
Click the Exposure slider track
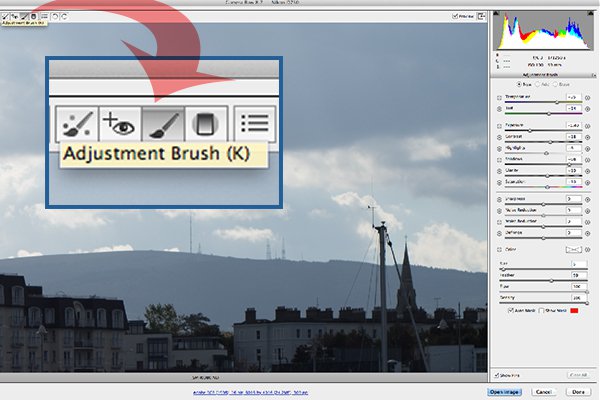coord(543,131)
